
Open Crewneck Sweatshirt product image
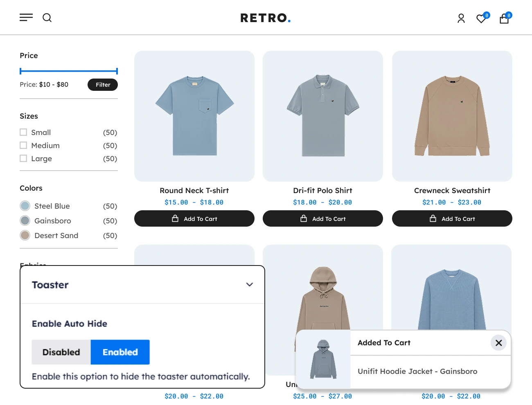[452, 116]
